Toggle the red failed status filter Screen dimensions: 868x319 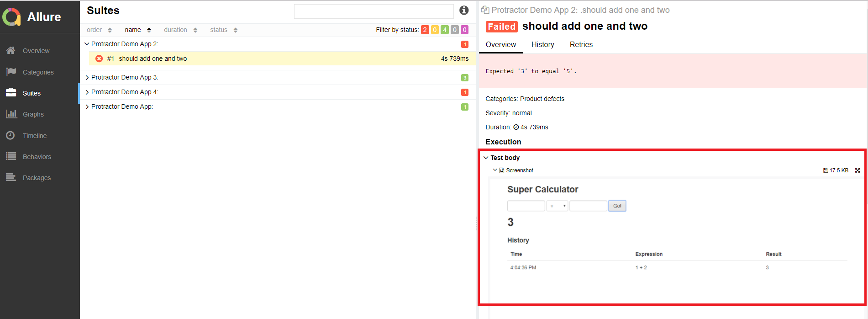click(x=425, y=30)
